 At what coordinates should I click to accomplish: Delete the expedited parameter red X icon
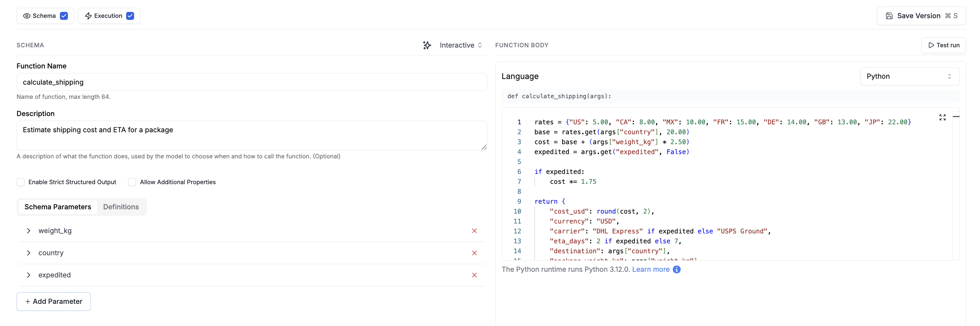[474, 275]
